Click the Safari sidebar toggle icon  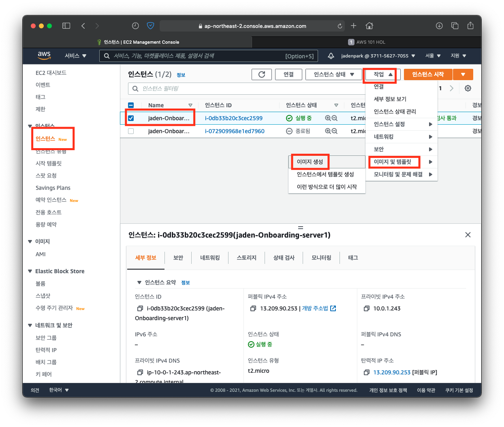point(66,26)
